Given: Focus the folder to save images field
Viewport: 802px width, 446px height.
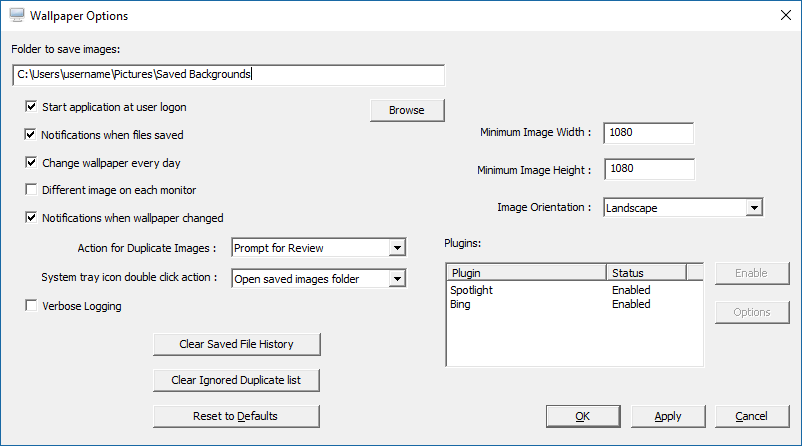Looking at the screenshot, I should [x=228, y=75].
